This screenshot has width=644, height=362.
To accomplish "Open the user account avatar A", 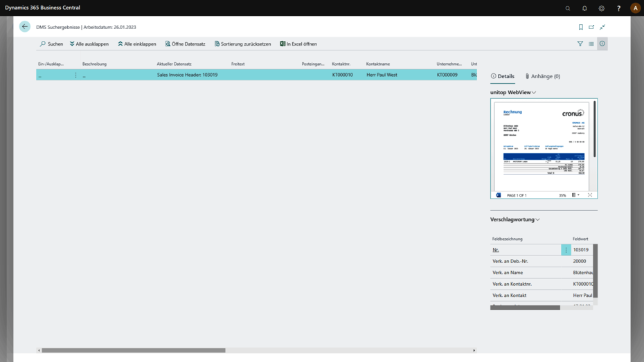I will 636,8.
